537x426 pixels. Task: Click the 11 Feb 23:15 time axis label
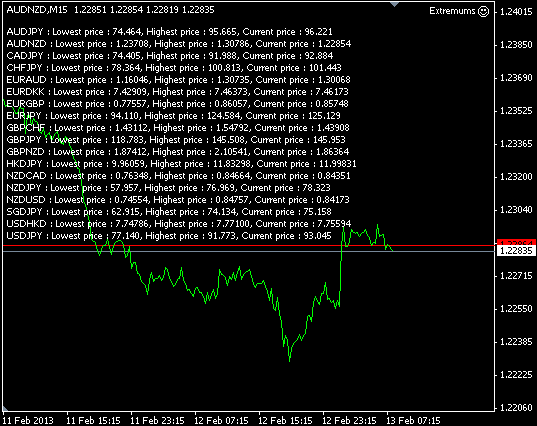[157, 420]
